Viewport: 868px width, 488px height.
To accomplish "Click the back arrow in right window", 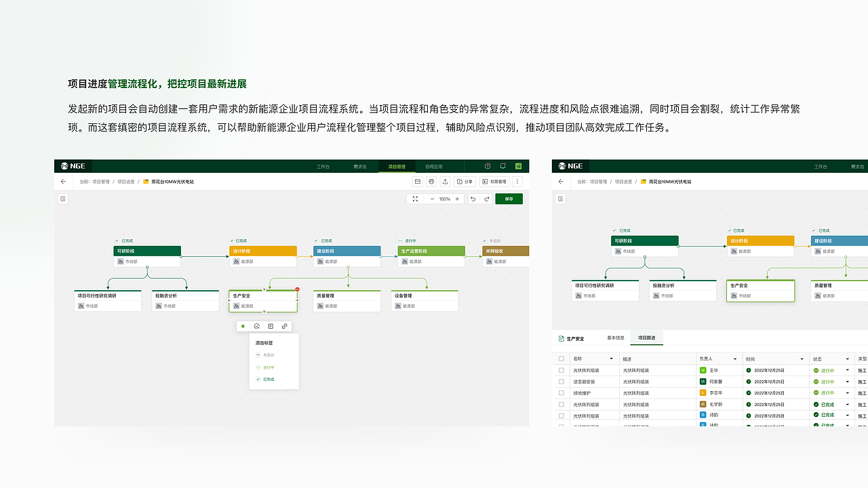I will click(561, 182).
